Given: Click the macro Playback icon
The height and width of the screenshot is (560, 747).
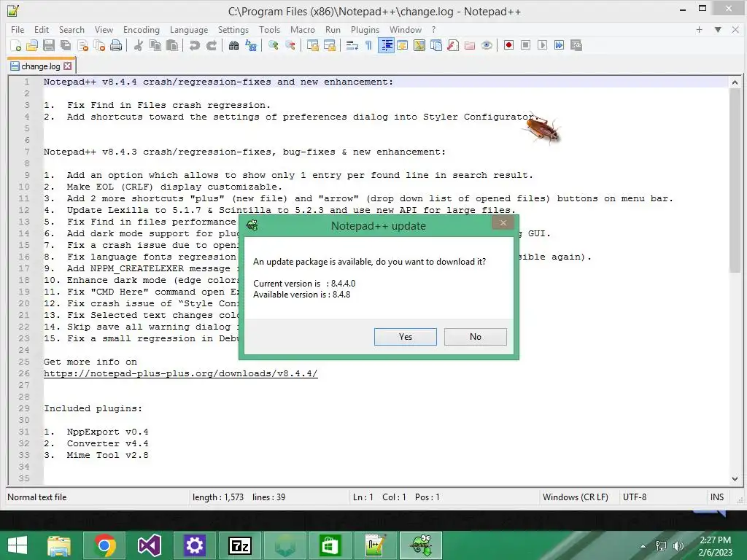Looking at the screenshot, I should pos(542,45).
